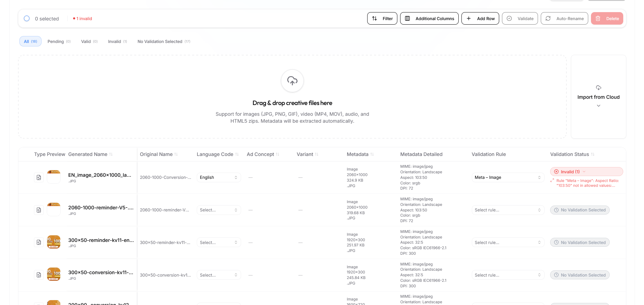Click the sort arrows next to Original Name

click(176, 154)
